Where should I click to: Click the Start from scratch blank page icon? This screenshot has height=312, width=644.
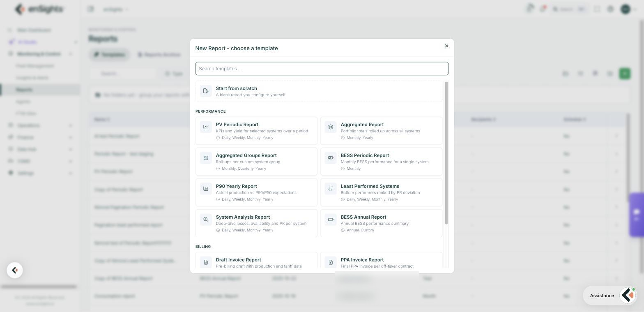pos(206,91)
